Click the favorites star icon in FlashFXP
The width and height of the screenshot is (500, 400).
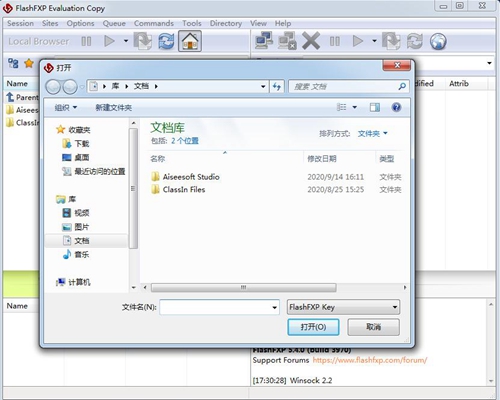tap(29, 63)
